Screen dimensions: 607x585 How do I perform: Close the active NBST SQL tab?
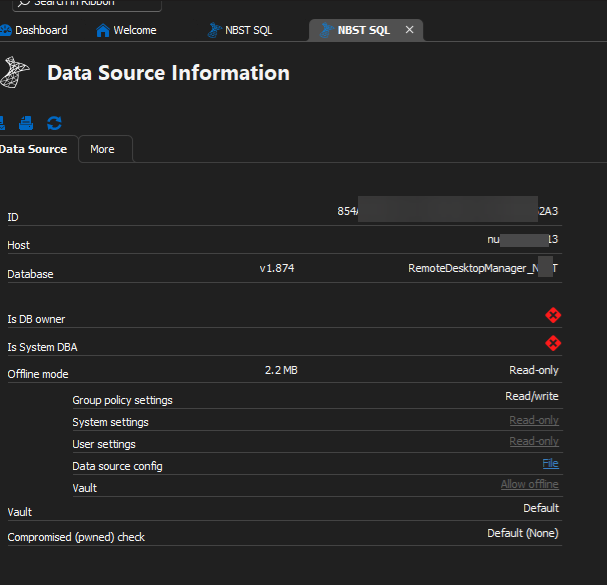click(x=409, y=30)
